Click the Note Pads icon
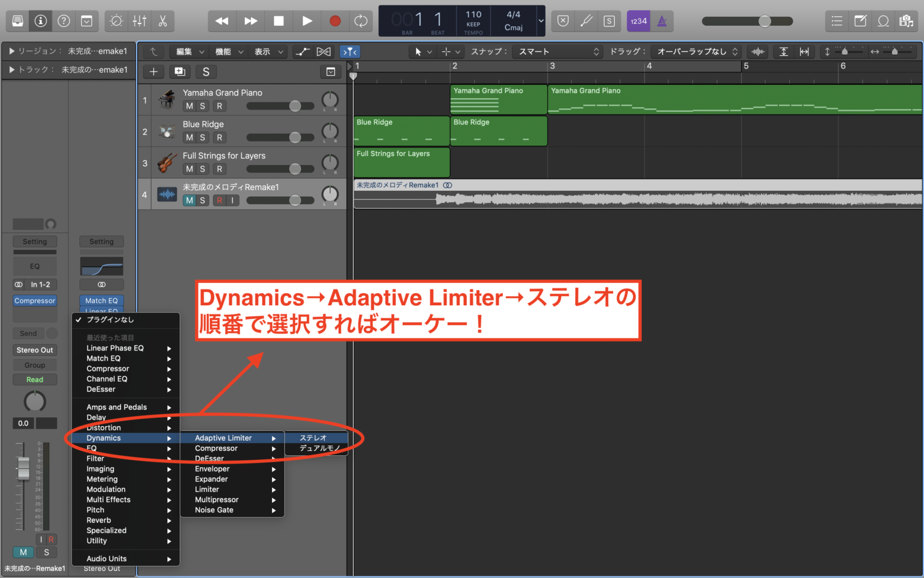 [860, 20]
